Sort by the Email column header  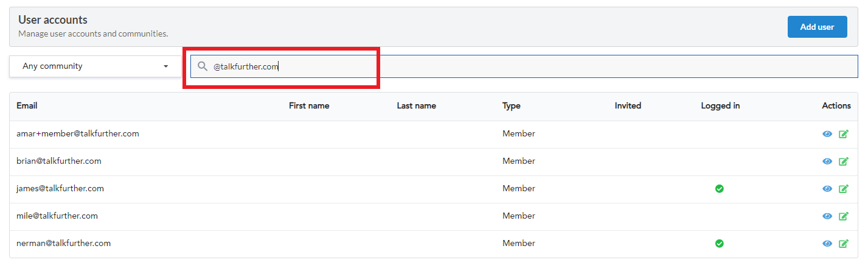point(27,105)
